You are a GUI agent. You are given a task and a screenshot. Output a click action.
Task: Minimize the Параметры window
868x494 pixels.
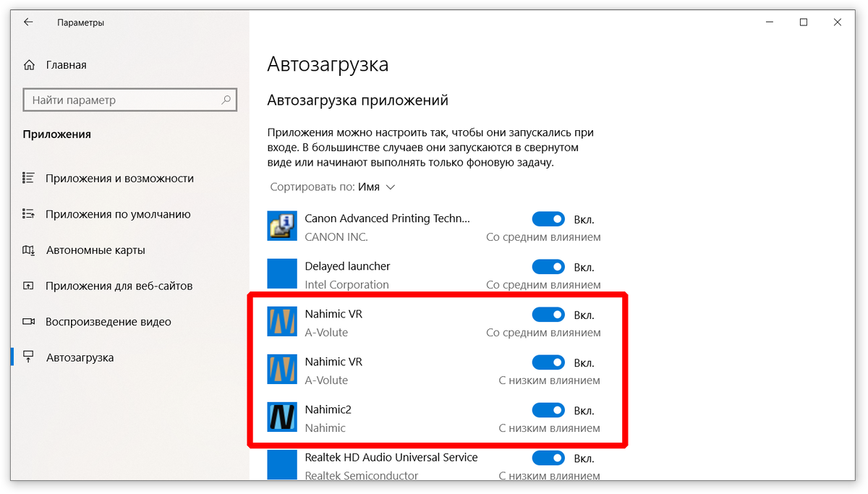pos(770,22)
